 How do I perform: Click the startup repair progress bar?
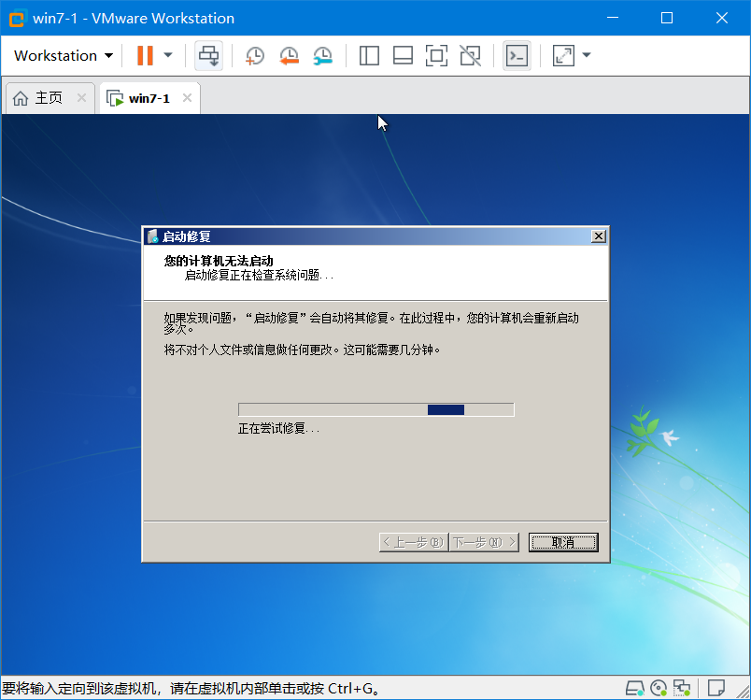[x=376, y=409]
